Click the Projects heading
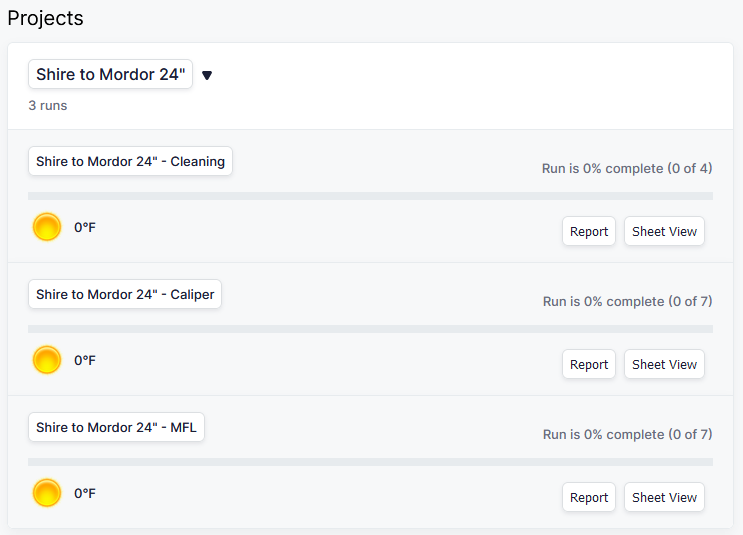 [46, 18]
